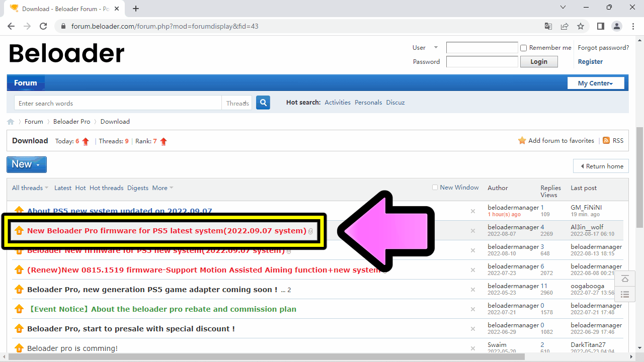Tick the Remember me checkbox
The width and height of the screenshot is (644, 362).
click(x=524, y=48)
